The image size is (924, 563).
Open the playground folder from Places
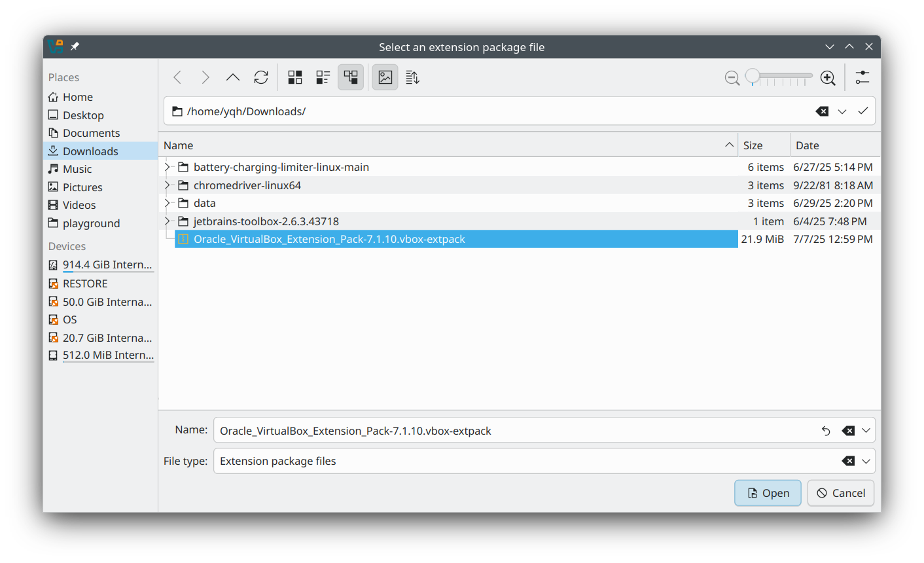[x=91, y=223]
